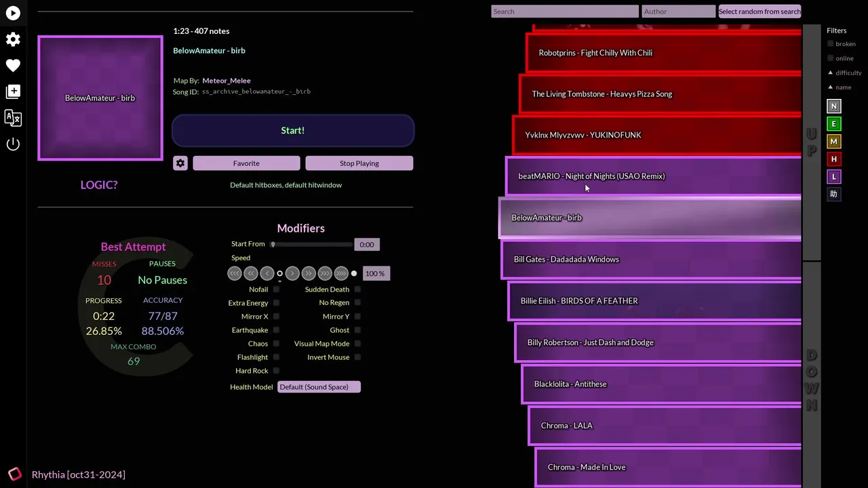
Task: Click the BelowAmateur - birb cover thumbnail
Action: (x=100, y=98)
